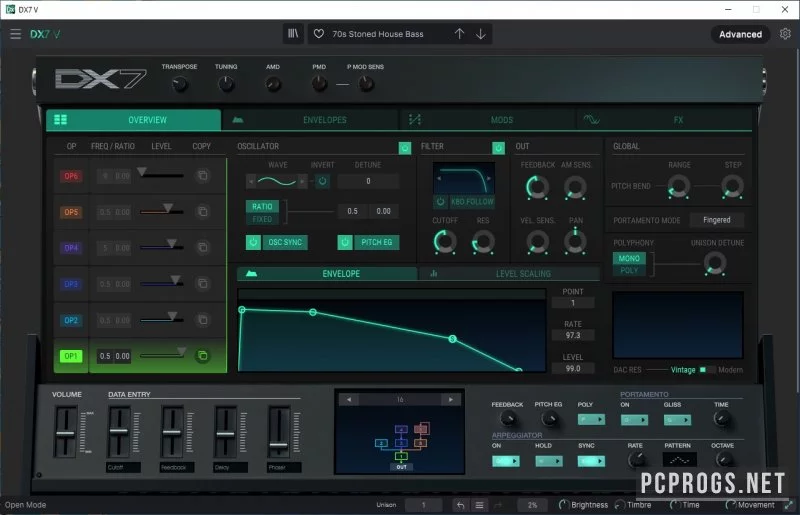This screenshot has width=800, height=515.
Task: Select operator OP4
Action: pyautogui.click(x=71, y=248)
